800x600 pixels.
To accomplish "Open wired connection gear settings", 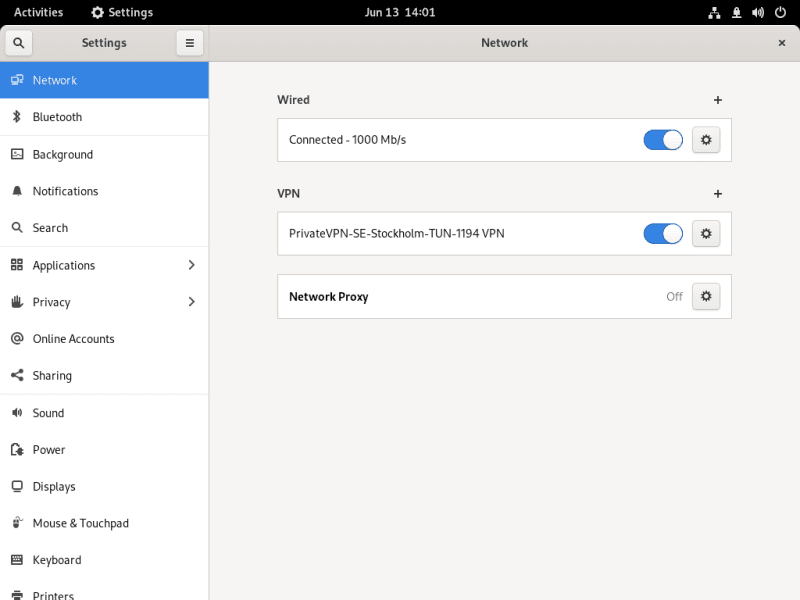I will click(x=706, y=140).
